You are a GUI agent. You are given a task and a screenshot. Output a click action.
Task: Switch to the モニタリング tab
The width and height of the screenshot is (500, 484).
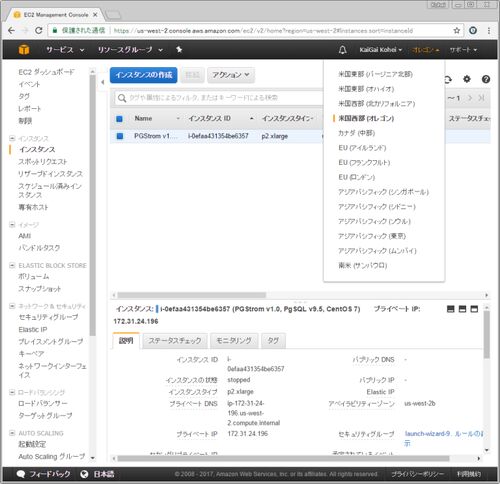[234, 341]
